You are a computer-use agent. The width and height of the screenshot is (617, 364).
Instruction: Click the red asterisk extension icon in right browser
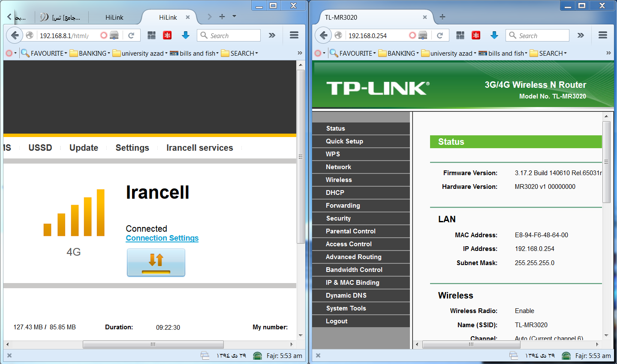(476, 36)
